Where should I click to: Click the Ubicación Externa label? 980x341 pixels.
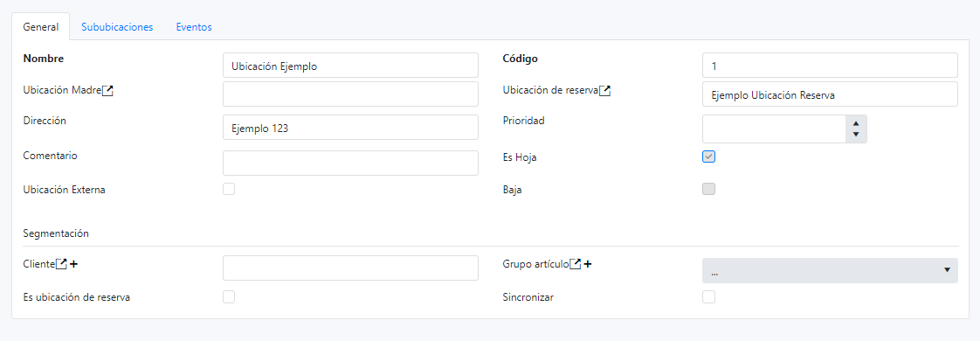tap(64, 190)
